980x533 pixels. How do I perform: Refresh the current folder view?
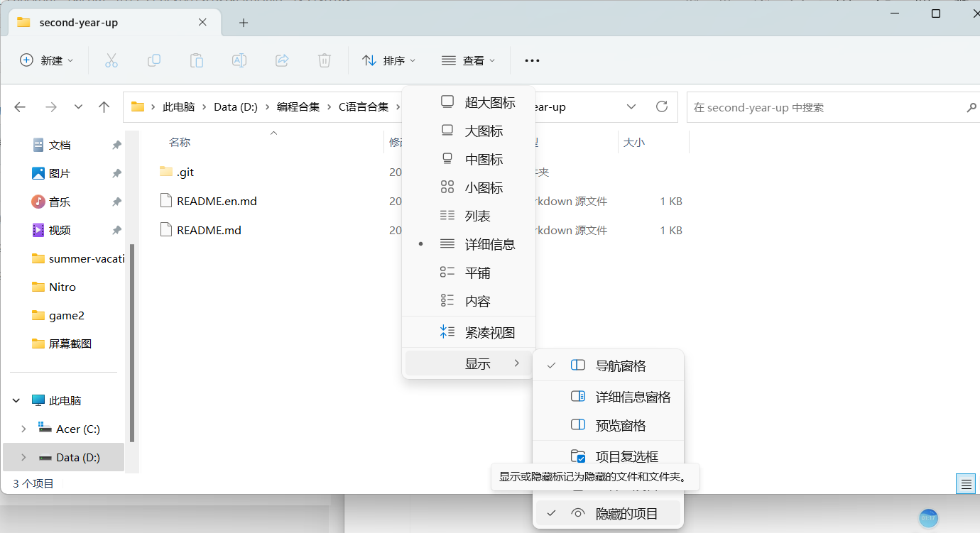[x=662, y=106]
